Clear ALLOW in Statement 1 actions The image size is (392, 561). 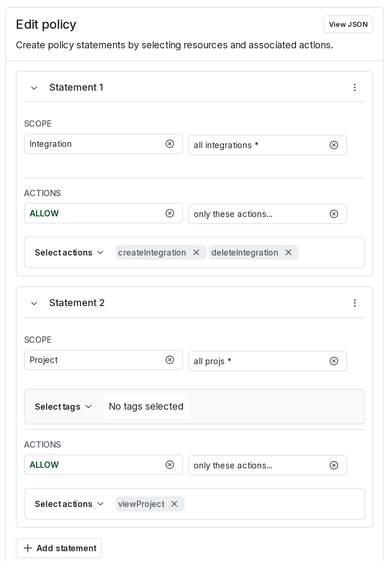pos(170,213)
